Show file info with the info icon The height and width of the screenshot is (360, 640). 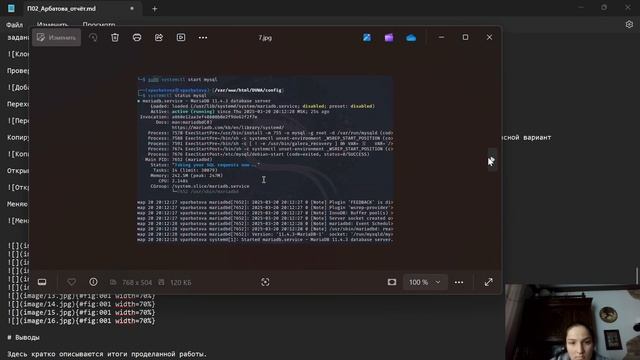pyautogui.click(x=93, y=282)
